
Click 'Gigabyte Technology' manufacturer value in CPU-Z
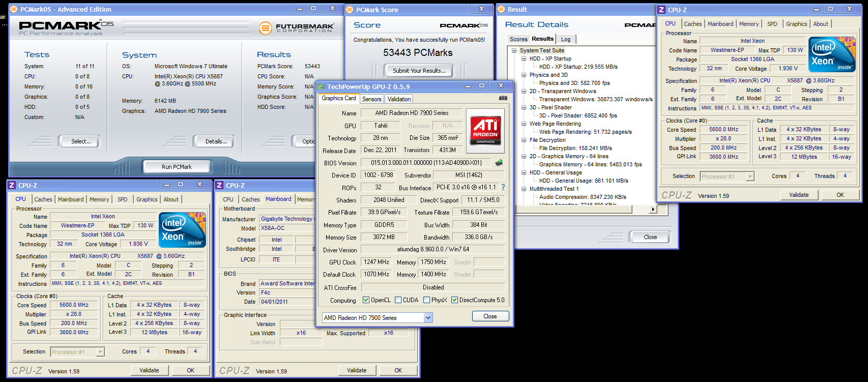click(286, 219)
